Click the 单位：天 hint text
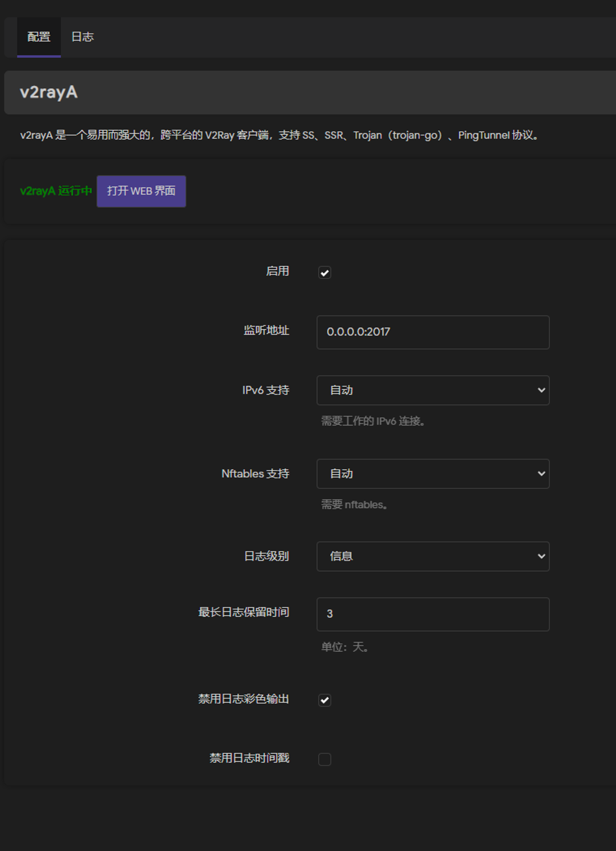 [x=345, y=647]
